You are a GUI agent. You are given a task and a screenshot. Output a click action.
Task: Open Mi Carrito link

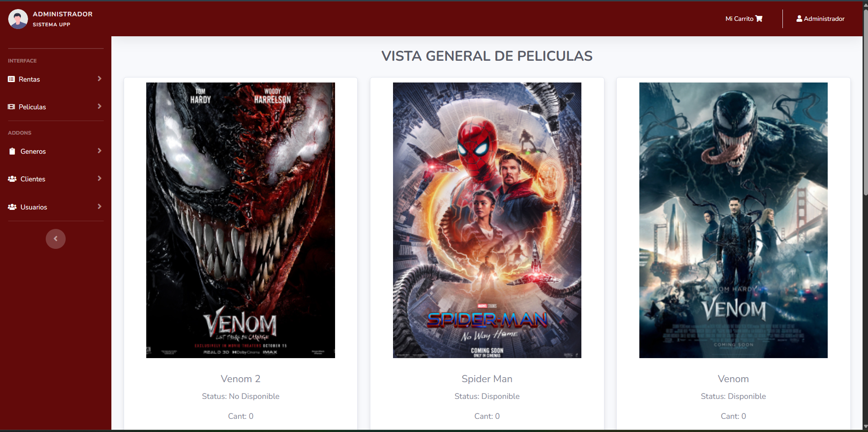point(744,19)
